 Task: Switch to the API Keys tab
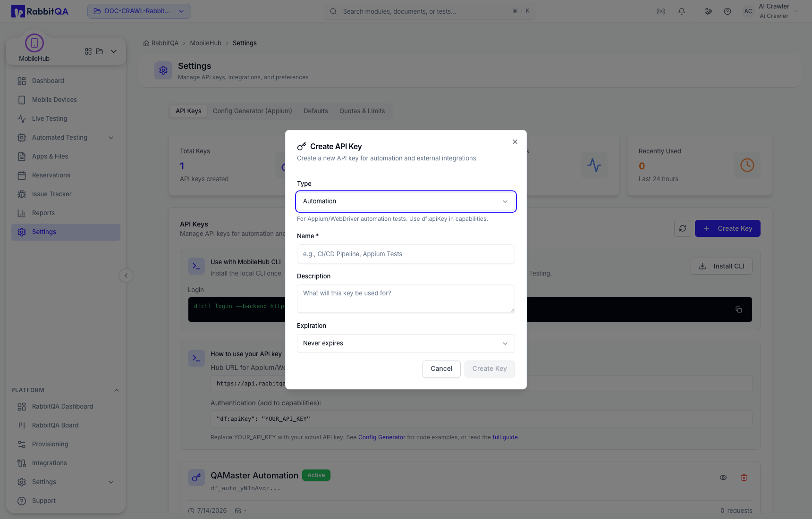click(x=188, y=111)
